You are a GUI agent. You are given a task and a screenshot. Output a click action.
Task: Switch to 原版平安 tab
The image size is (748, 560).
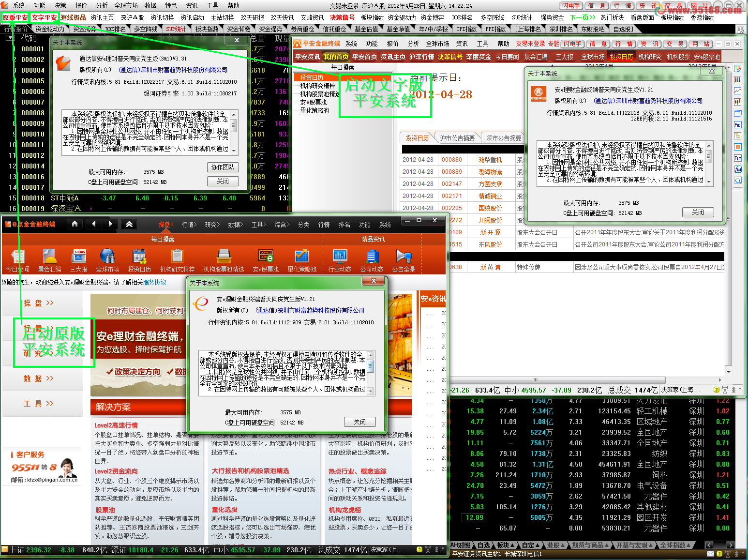tap(15, 17)
